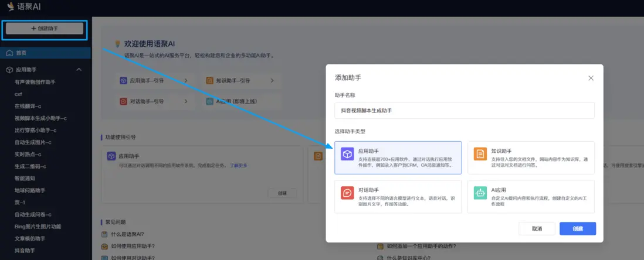Image resolution: width=644 pixels, height=260 pixels.
Task: Collapse the 应用助手 sidebar section chevron
Action: click(79, 70)
